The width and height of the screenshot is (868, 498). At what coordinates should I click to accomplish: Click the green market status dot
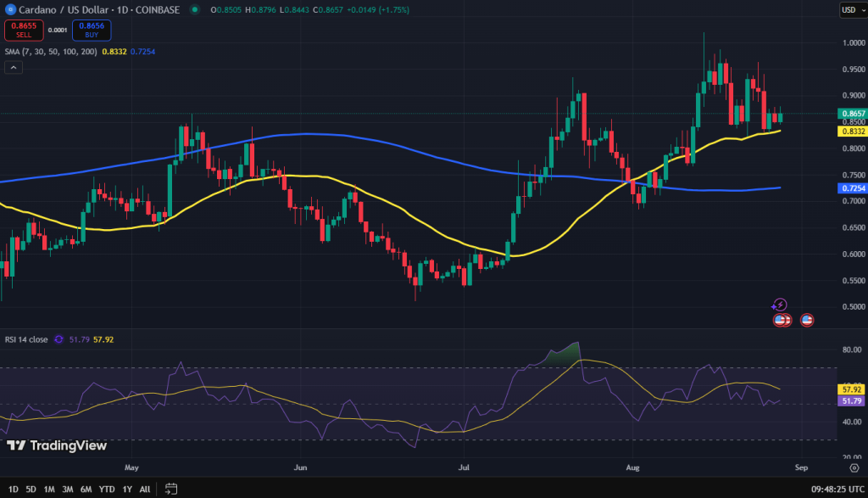(x=194, y=9)
